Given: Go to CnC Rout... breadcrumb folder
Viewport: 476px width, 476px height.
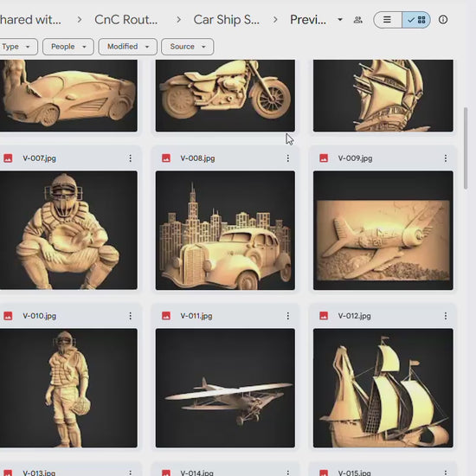Looking at the screenshot, I should click(x=126, y=20).
